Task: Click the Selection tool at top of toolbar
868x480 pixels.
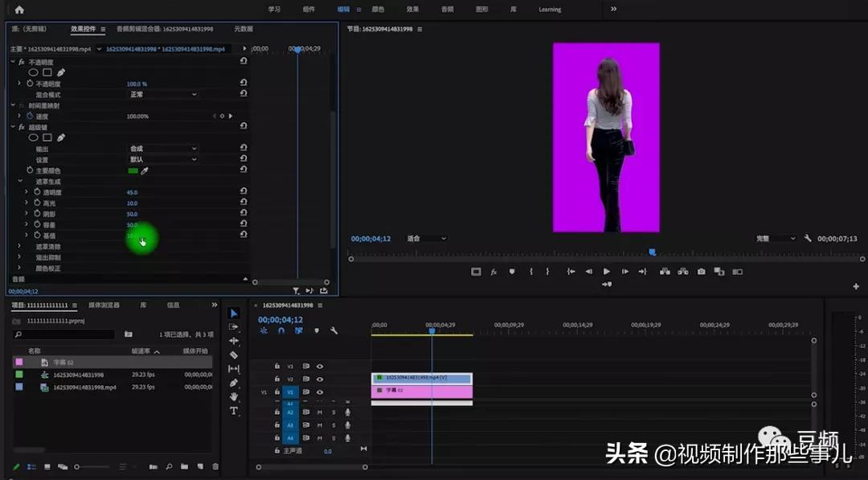Action: coord(233,314)
